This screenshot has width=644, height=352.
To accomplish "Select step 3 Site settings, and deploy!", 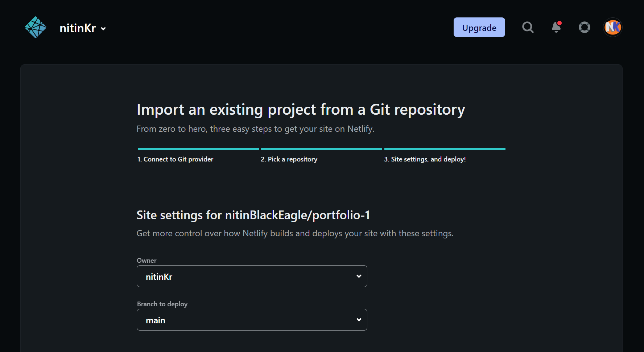I will click(425, 159).
